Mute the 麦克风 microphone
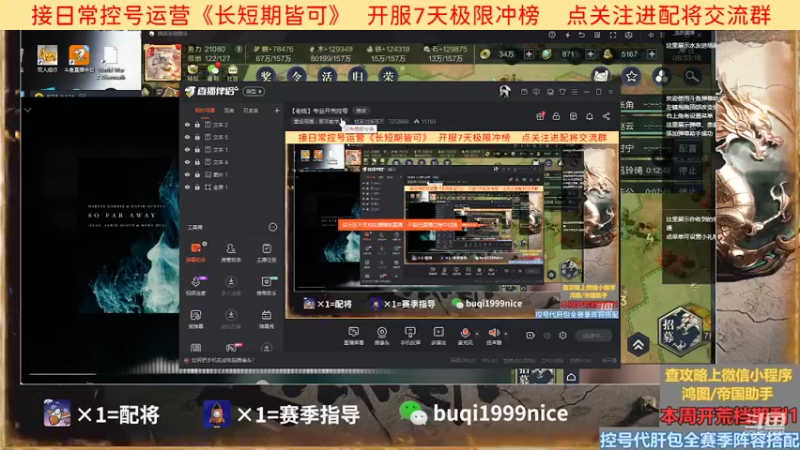 point(465,336)
